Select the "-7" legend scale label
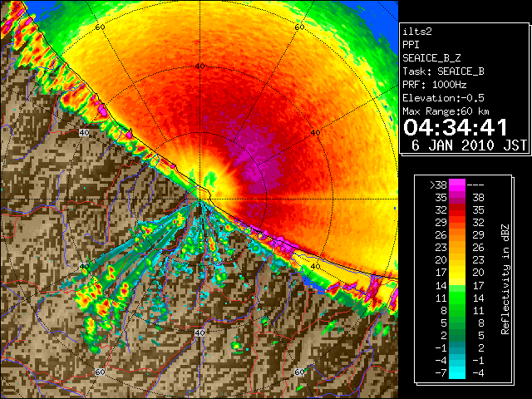The image size is (532, 399). click(441, 373)
